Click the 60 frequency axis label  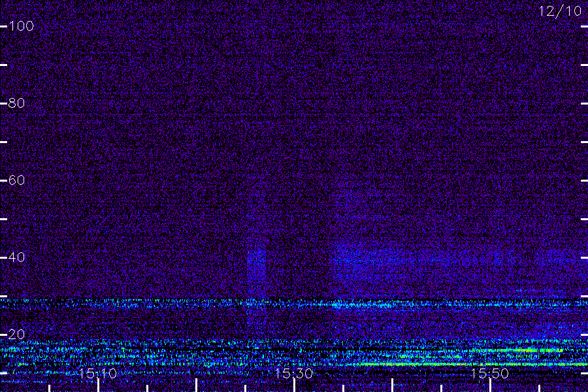[16, 180]
